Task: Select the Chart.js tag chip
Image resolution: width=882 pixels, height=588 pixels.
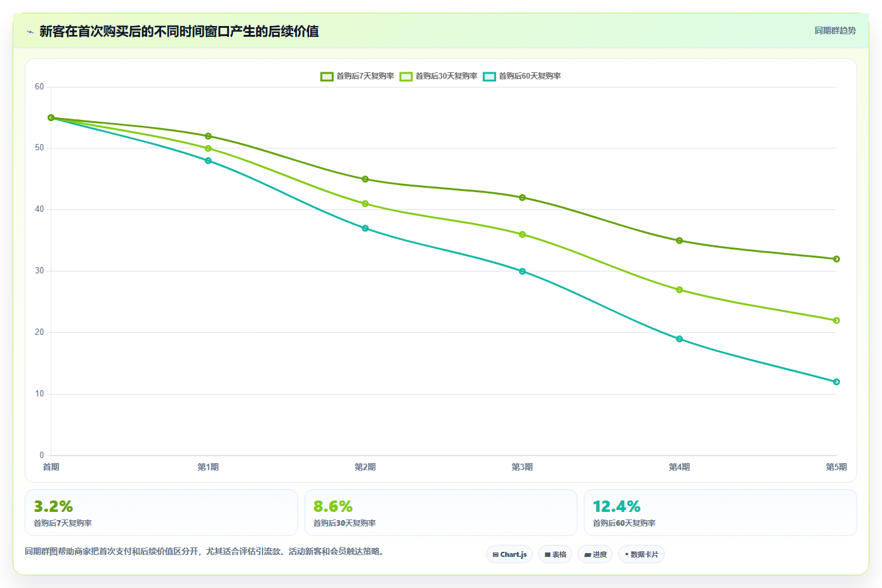Action: 510,554
